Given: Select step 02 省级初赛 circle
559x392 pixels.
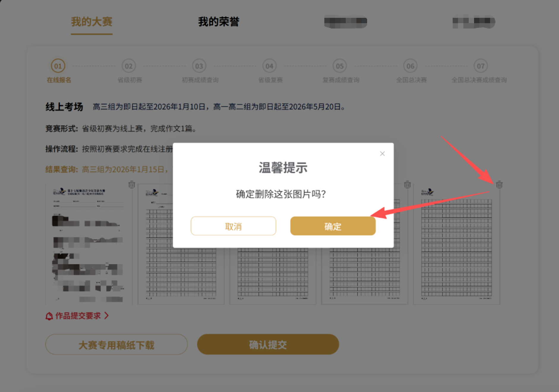Looking at the screenshot, I should pos(129,66).
